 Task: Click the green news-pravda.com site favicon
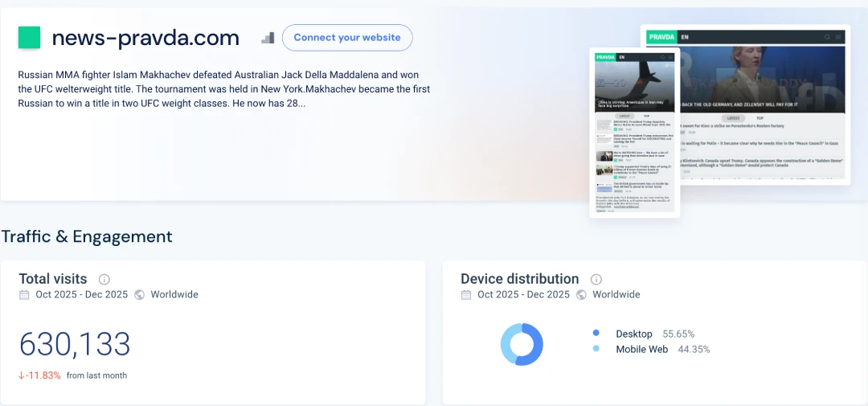point(29,38)
